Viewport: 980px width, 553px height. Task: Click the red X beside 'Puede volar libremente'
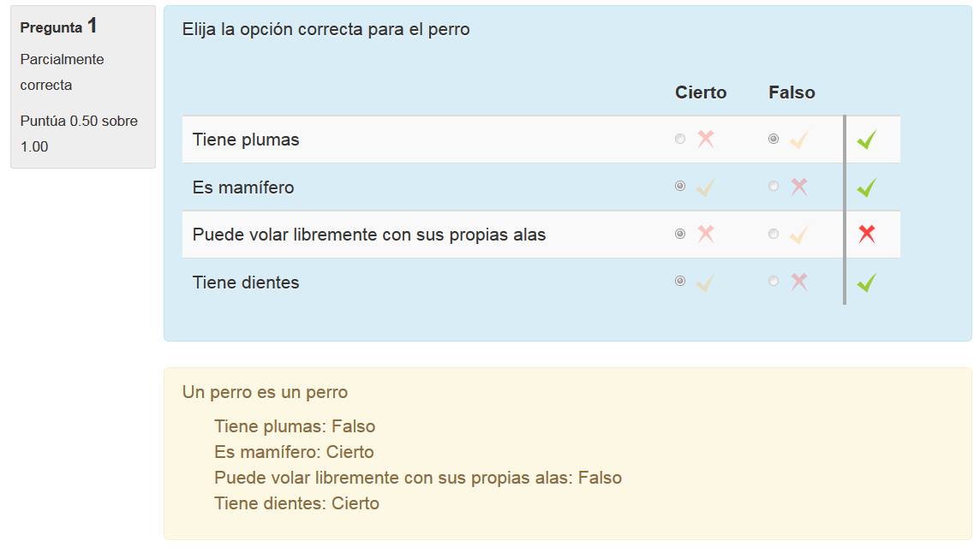[x=866, y=234]
